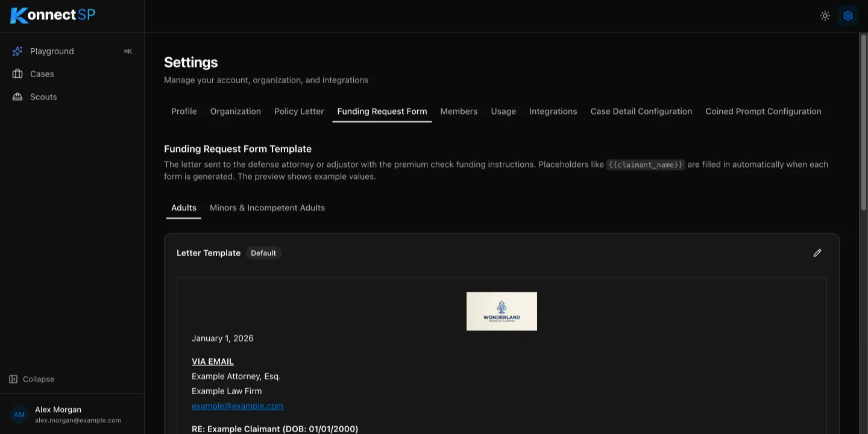868x434 pixels.
Task: Open Case Detail Configuration tab
Action: (x=641, y=112)
